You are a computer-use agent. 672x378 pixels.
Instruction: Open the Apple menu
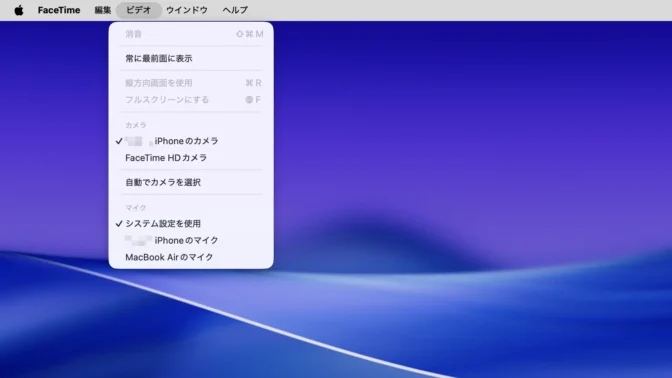pyautogui.click(x=19, y=10)
